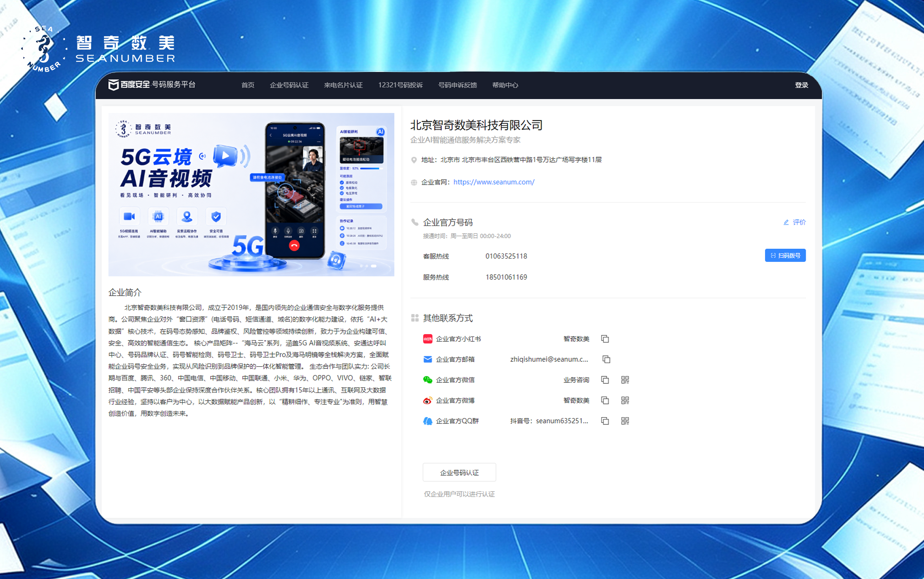Show the QR code for 企业官方微博
The width and height of the screenshot is (924, 579).
point(625,401)
